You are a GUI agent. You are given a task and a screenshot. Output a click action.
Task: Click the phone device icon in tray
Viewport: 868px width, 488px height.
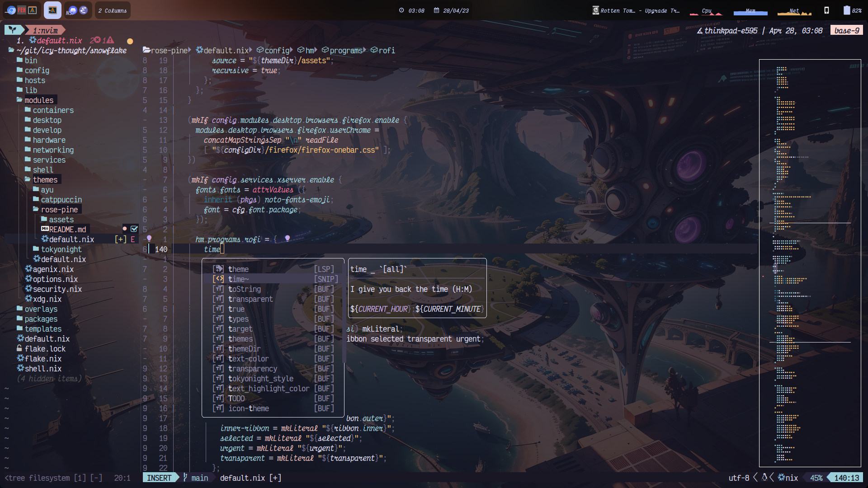pyautogui.click(x=826, y=10)
